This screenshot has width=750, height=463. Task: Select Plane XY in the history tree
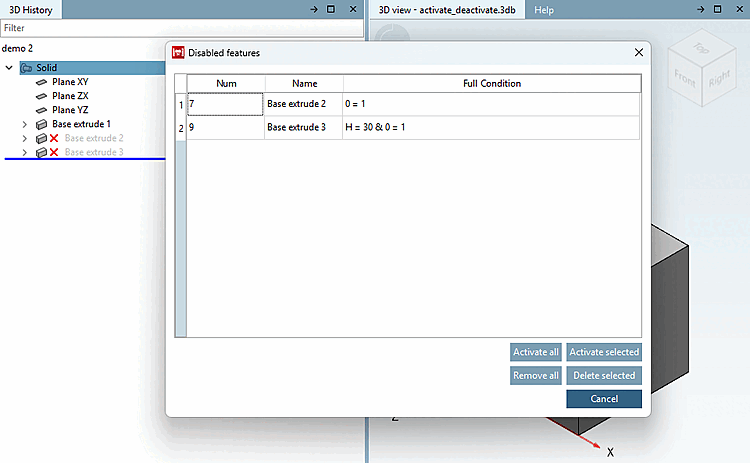coord(70,82)
